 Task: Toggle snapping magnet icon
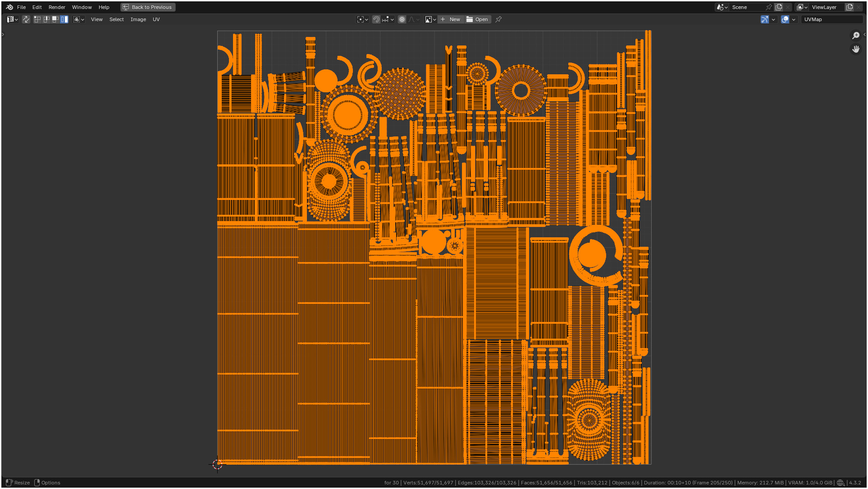[376, 19]
